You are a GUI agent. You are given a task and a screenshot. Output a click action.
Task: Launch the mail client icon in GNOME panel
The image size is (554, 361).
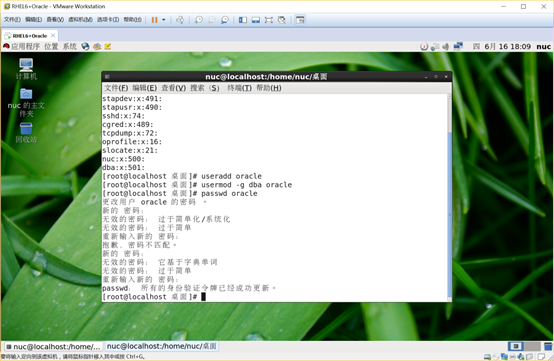pos(97,47)
